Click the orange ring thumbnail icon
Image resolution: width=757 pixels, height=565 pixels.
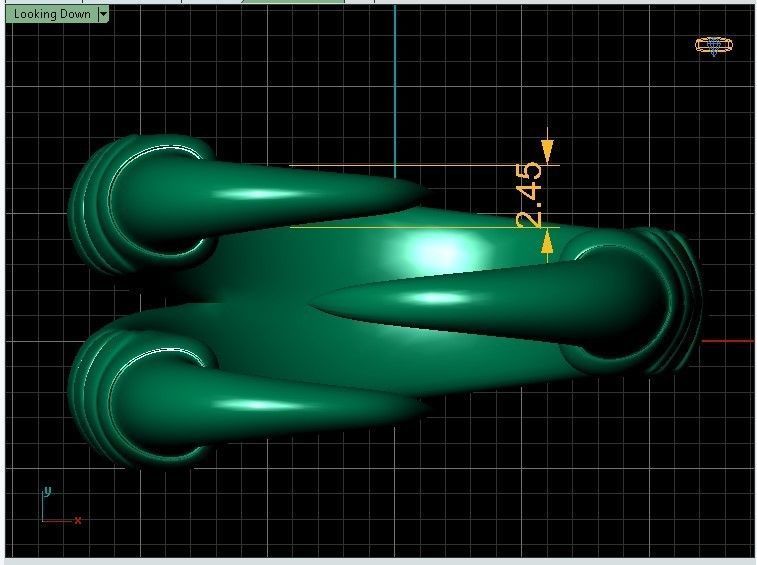coord(714,46)
